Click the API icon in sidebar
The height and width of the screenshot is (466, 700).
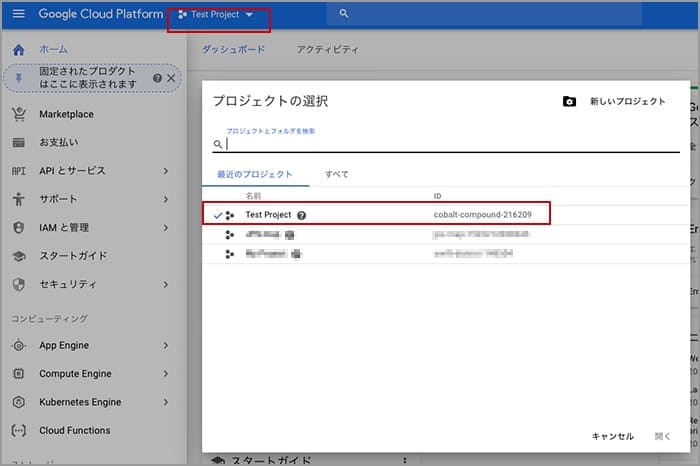[19, 171]
